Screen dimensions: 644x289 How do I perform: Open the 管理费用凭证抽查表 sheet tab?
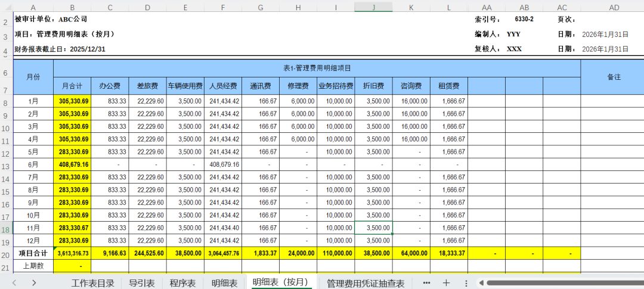coord(366,283)
